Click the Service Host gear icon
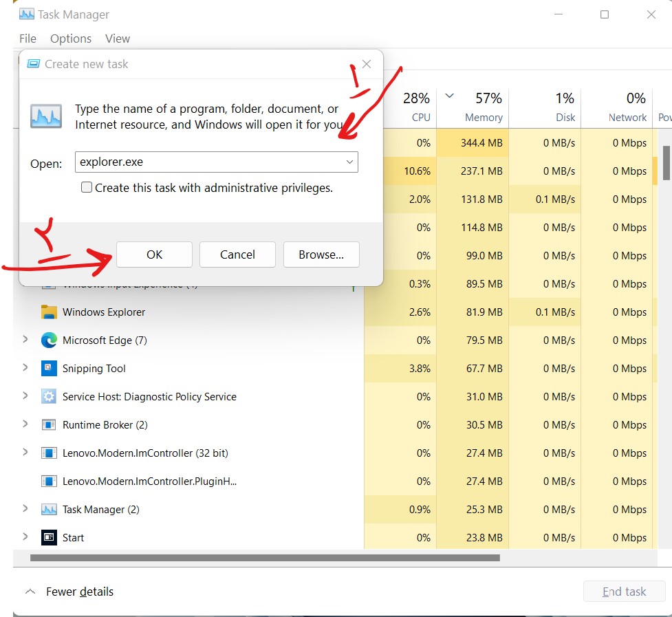The width and height of the screenshot is (672, 617). click(49, 397)
